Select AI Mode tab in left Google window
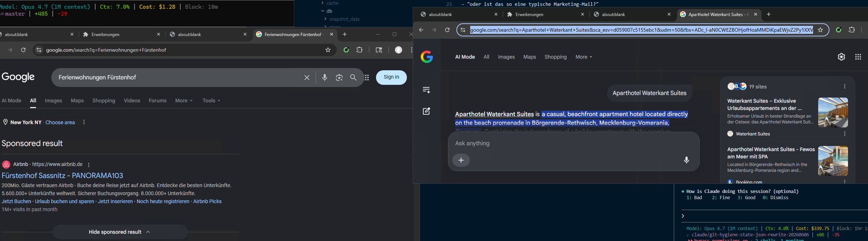Viewport: 868px width, 241px height. [11, 100]
